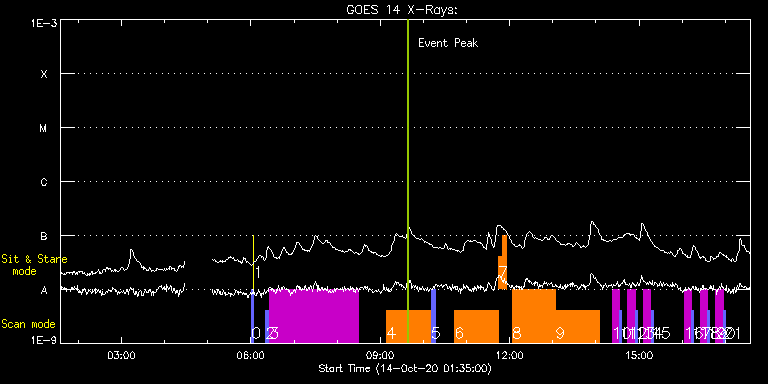Click the Sit & Stare mode label
This screenshot has height=384, width=768.
pos(34,265)
